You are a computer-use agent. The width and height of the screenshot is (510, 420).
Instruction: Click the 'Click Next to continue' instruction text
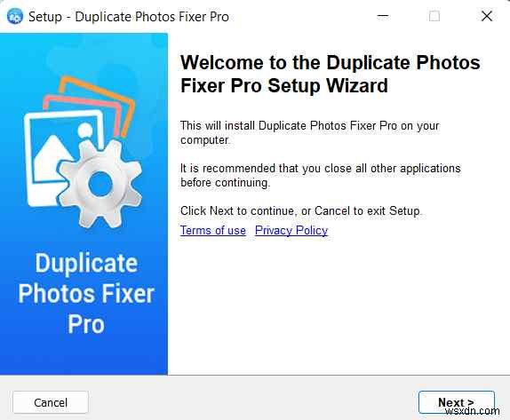coord(301,210)
